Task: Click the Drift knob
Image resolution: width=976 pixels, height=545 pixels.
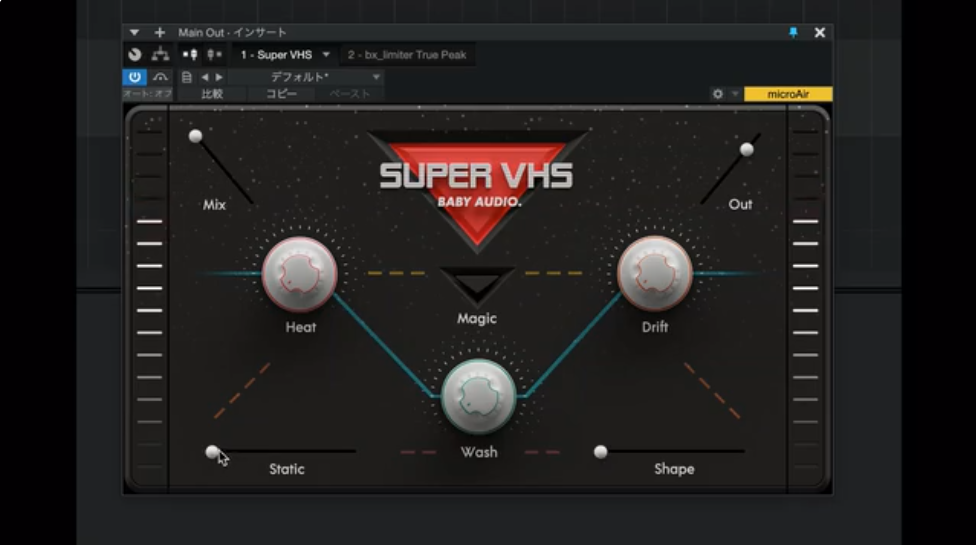Action: click(655, 273)
